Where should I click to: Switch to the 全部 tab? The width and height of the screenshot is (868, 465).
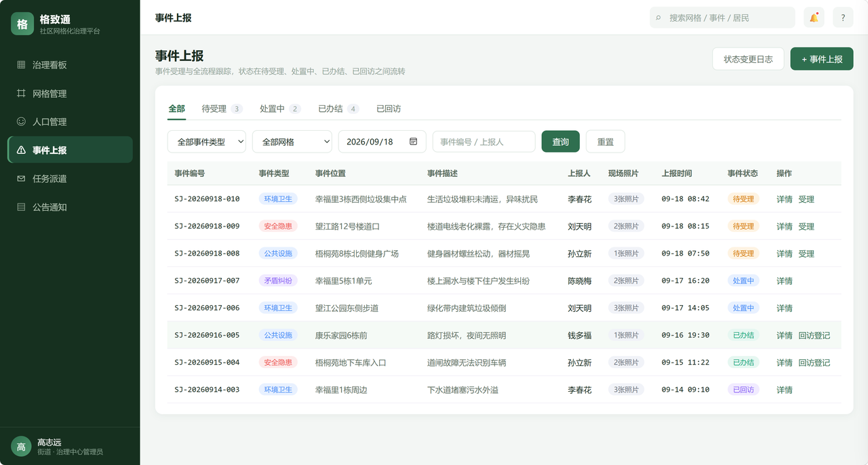pyautogui.click(x=176, y=108)
